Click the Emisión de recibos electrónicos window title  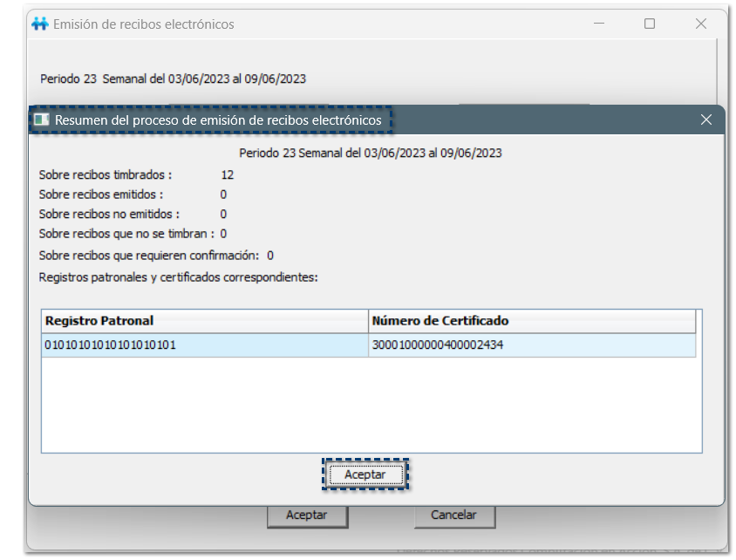tap(144, 24)
